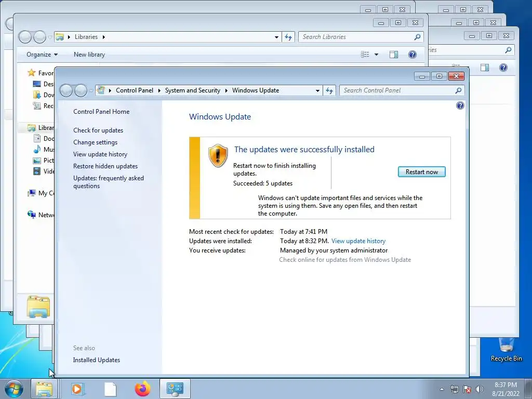Open View update history link beside install time
This screenshot has width=532, height=399.
pos(358,241)
